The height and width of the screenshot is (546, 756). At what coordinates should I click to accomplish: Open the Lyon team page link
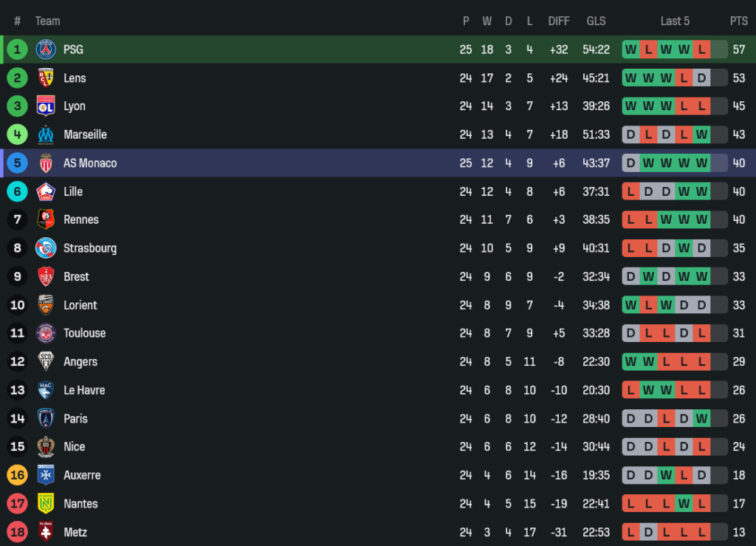pos(74,106)
